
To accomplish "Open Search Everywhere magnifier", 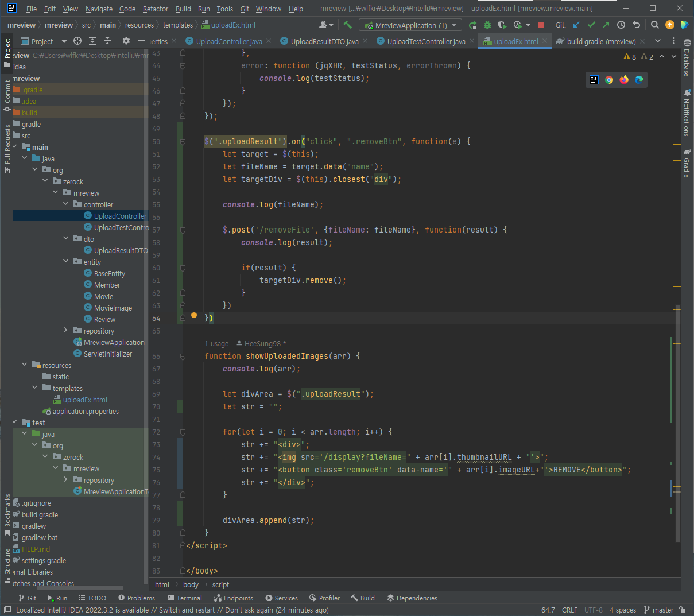I will (655, 25).
